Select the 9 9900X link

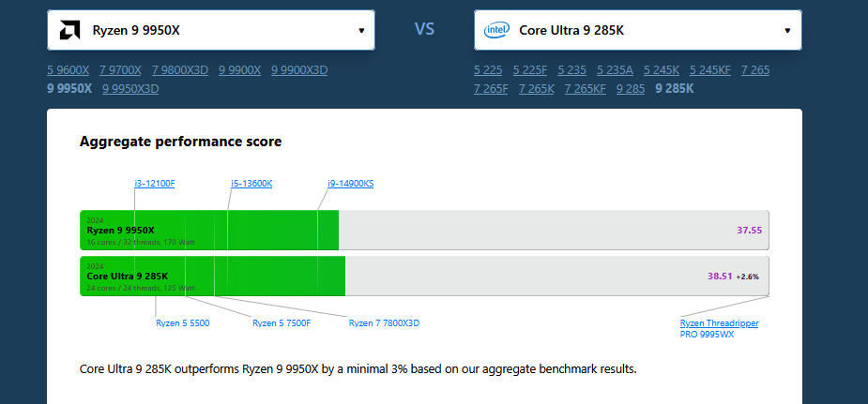[239, 70]
